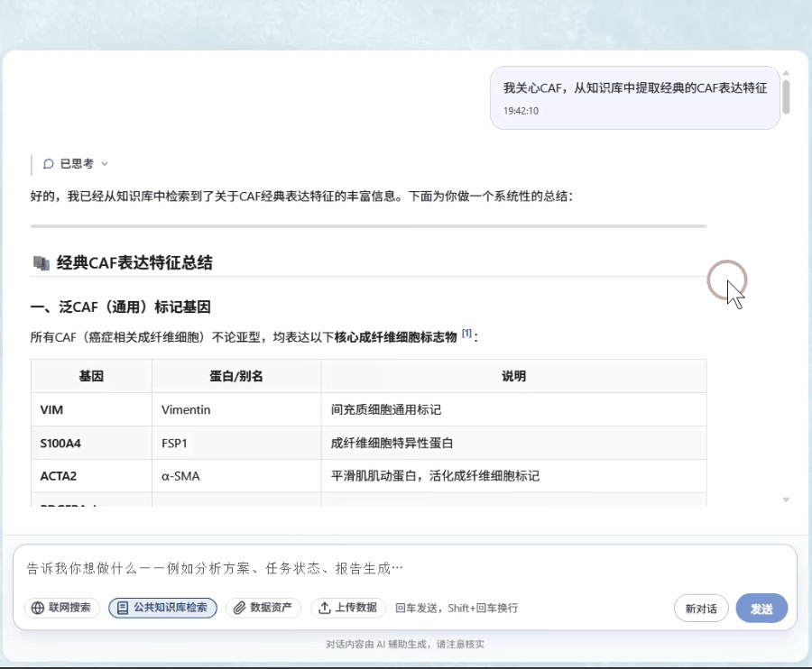Click the hint 回车发送，Shift+回车换行

coord(457,608)
